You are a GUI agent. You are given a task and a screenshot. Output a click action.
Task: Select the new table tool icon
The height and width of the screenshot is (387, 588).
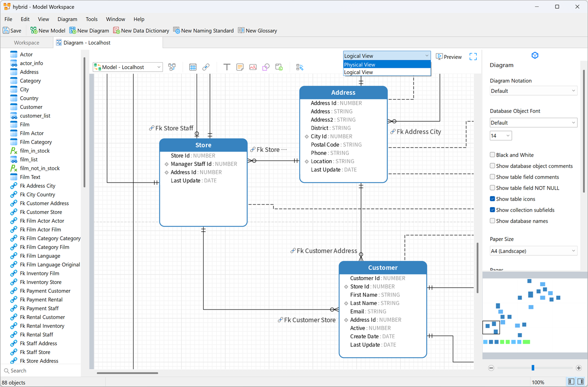(x=193, y=67)
